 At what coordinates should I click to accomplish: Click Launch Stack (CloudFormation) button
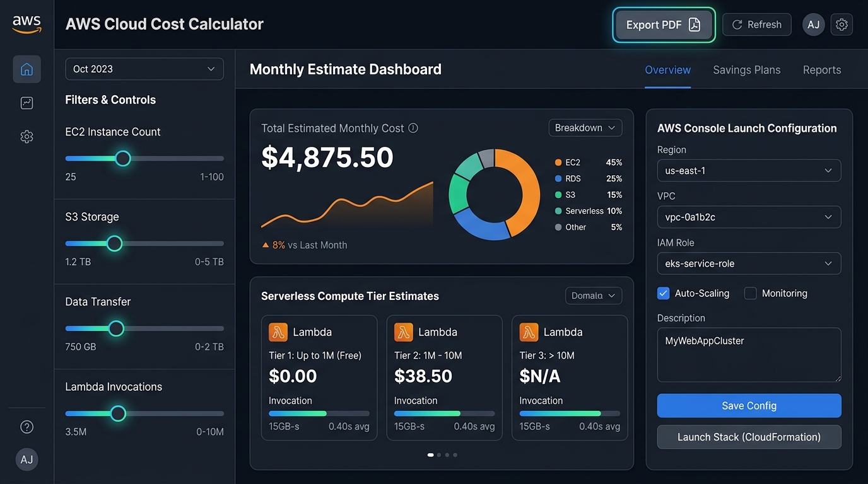pos(749,437)
